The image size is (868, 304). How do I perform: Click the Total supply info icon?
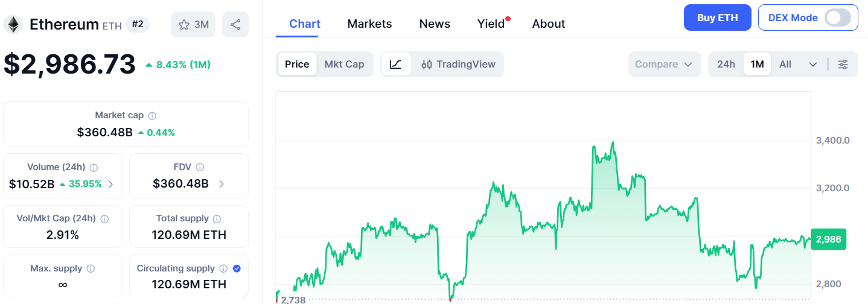point(217,219)
